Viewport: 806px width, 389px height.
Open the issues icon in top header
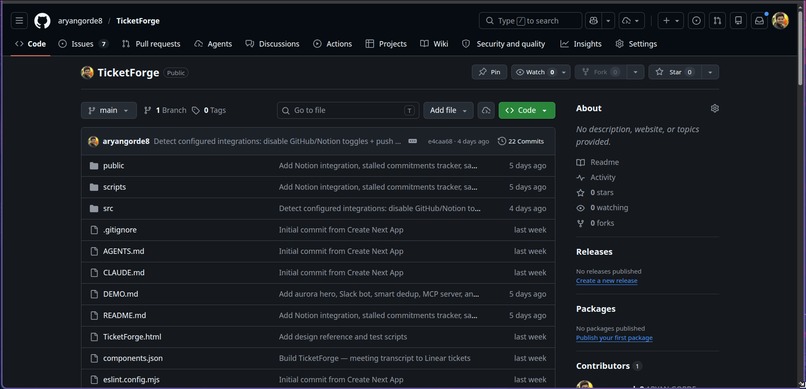click(697, 21)
